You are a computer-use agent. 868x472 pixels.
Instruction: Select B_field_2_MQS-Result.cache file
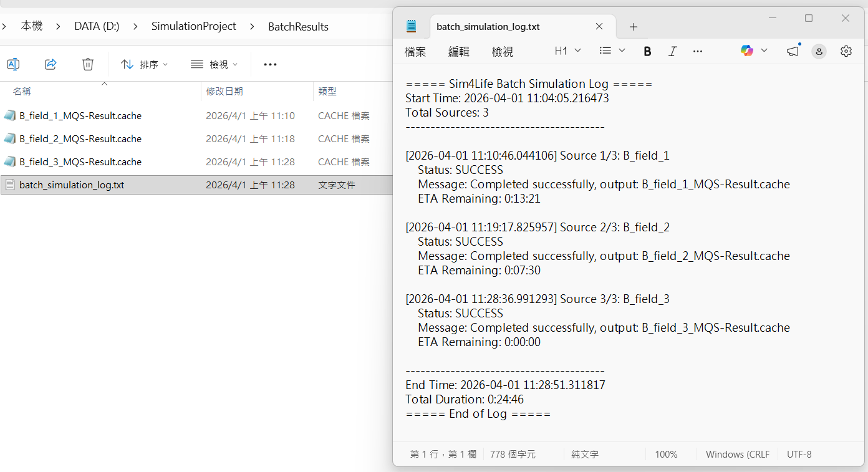pos(80,138)
